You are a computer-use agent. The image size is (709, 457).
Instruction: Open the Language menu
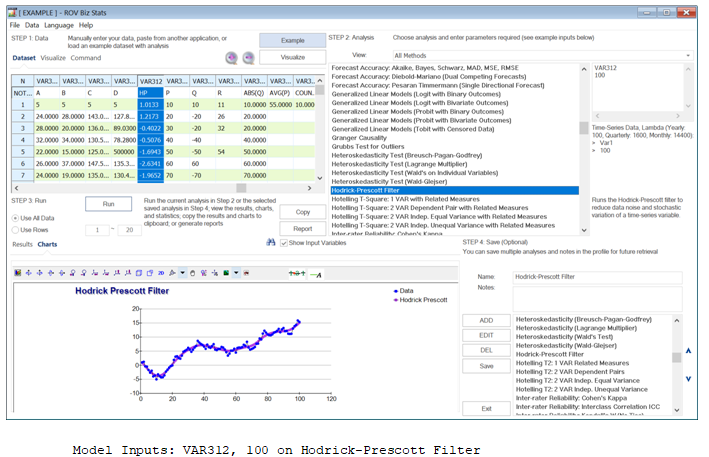(59, 25)
